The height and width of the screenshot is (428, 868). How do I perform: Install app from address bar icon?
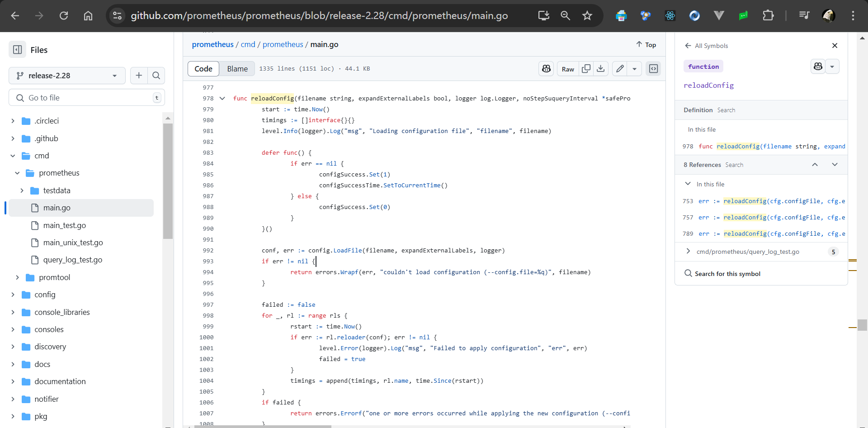pos(543,16)
